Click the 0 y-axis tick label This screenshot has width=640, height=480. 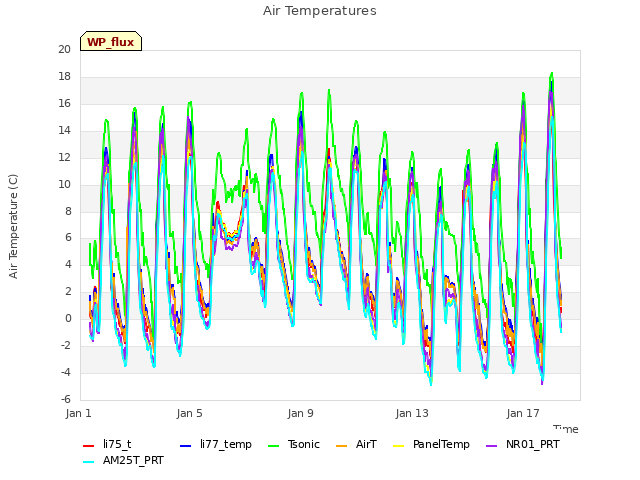pos(68,319)
